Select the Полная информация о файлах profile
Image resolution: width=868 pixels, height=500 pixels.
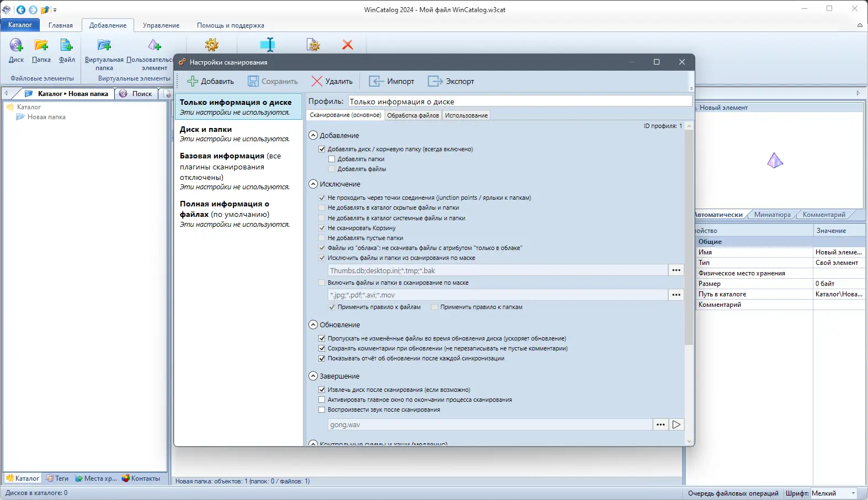click(x=238, y=214)
